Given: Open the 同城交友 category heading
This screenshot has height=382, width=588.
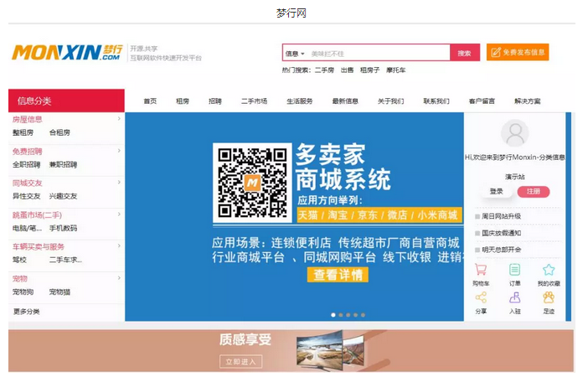Looking at the screenshot, I should [x=28, y=183].
